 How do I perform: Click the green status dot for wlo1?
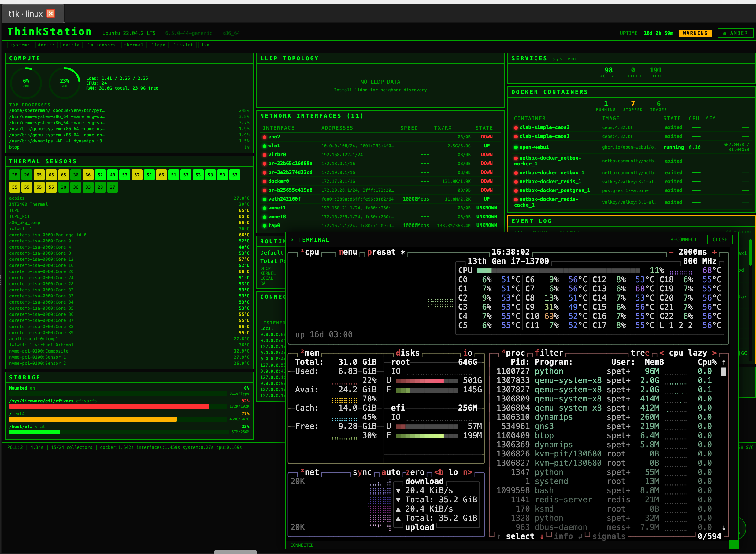click(x=264, y=146)
